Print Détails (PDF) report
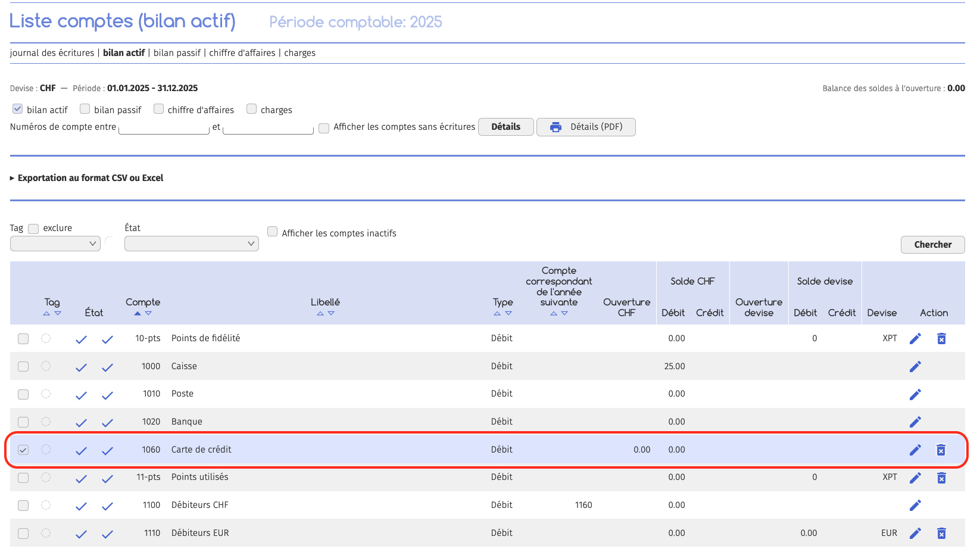The image size is (980, 552). (586, 127)
